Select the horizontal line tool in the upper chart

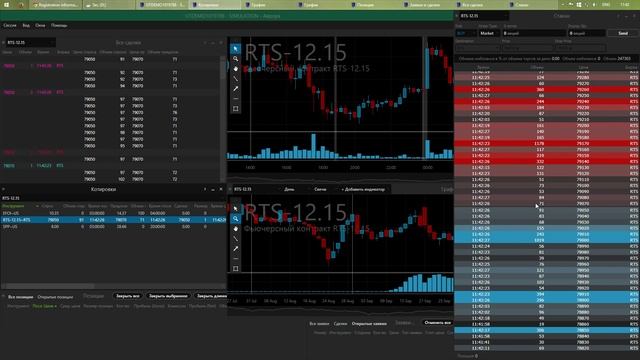pos(236,99)
